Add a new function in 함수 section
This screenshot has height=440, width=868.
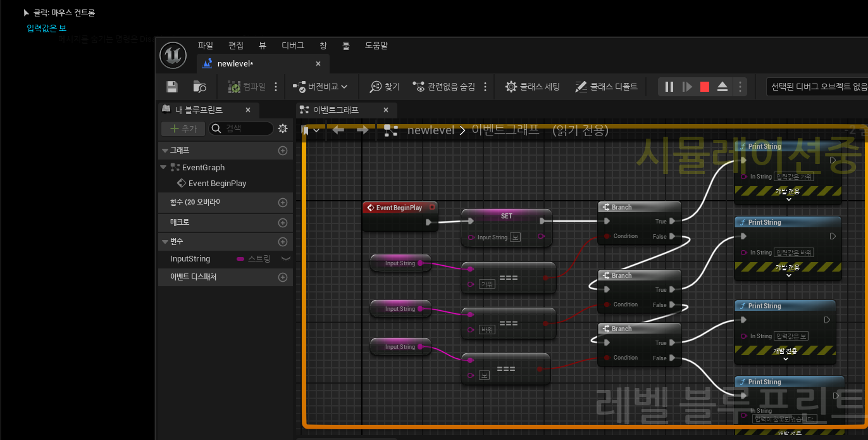(283, 203)
